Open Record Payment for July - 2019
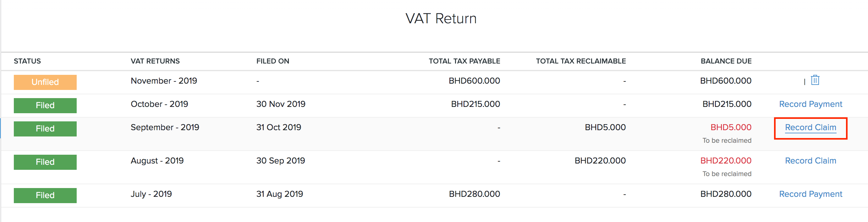 pyautogui.click(x=810, y=194)
